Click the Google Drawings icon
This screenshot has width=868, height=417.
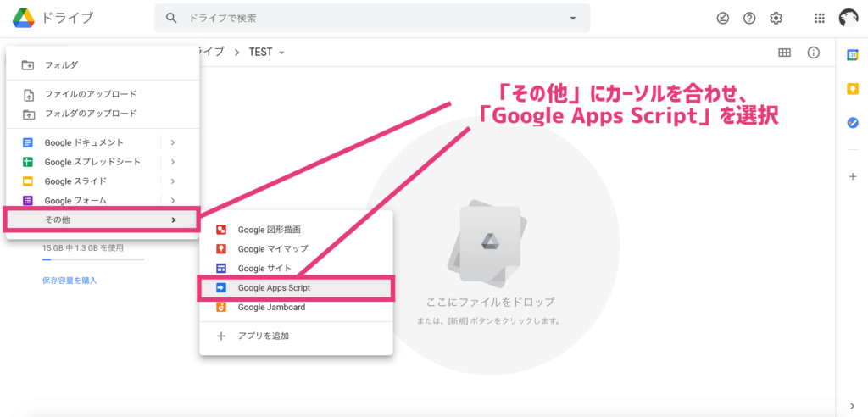coord(221,230)
